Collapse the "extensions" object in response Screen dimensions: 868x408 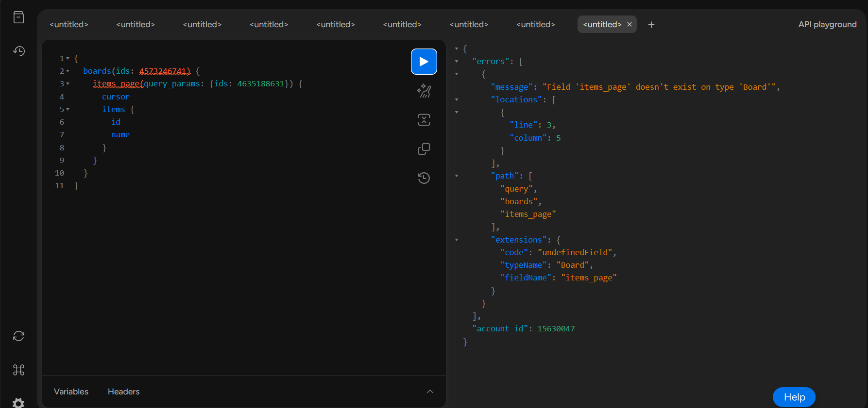(x=457, y=240)
